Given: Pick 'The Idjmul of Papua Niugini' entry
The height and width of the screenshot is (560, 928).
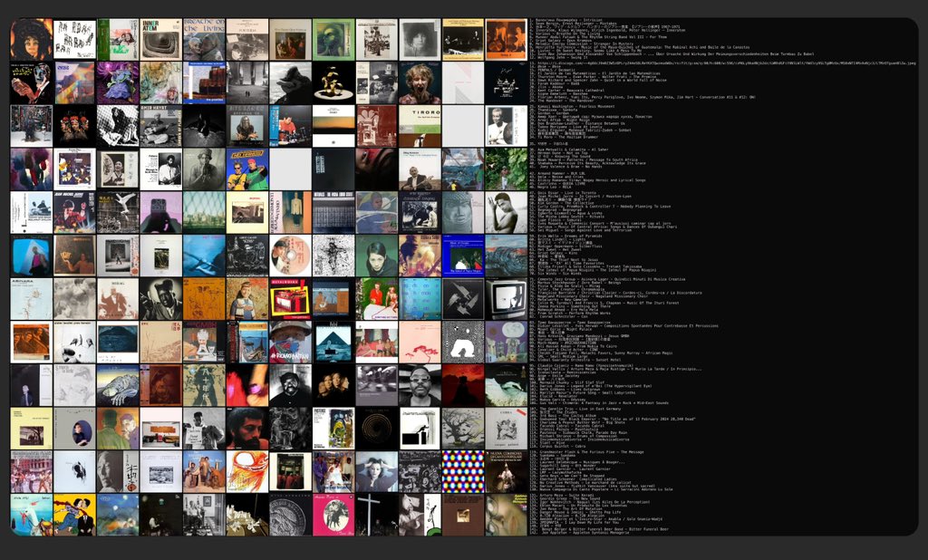Looking at the screenshot, I should pyautogui.click(x=593, y=270).
